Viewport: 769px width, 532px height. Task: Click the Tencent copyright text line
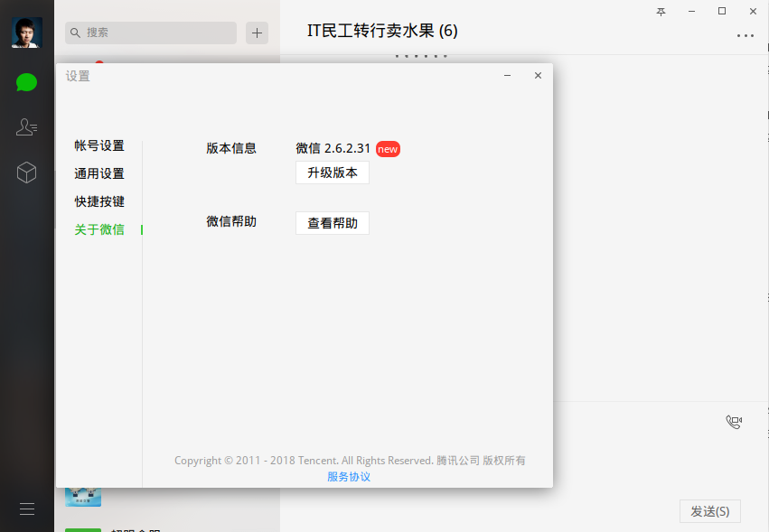pos(350,461)
